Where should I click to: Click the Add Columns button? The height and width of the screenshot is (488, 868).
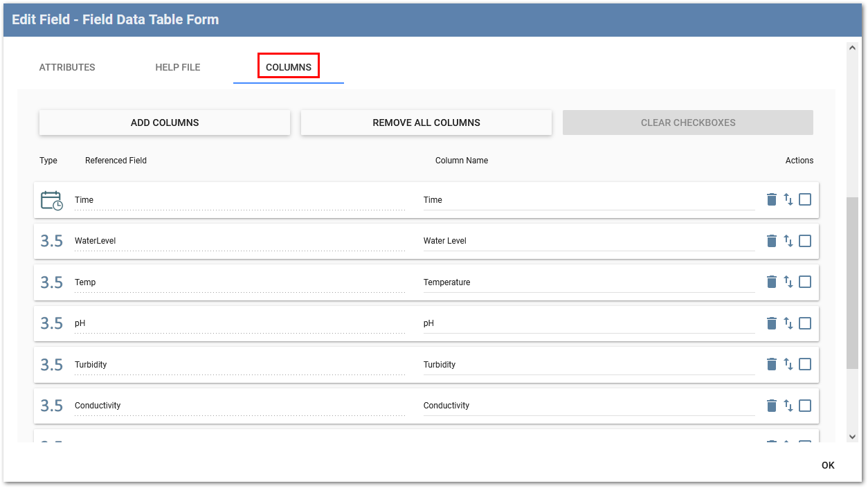165,123
